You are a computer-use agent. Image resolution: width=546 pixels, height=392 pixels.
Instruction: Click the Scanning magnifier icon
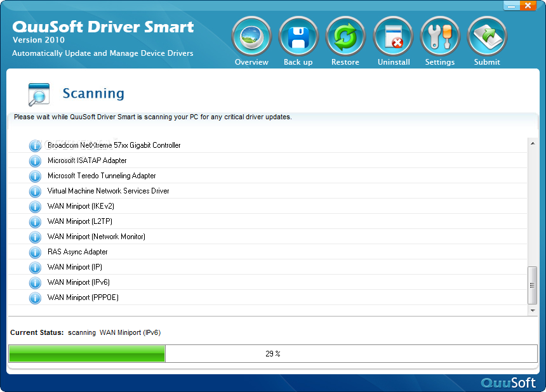(39, 95)
